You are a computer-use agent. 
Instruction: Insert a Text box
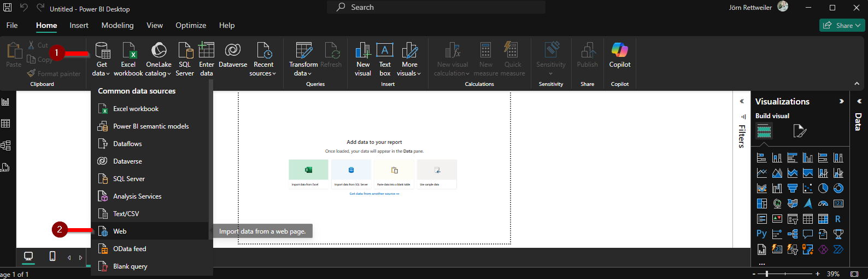(x=385, y=59)
